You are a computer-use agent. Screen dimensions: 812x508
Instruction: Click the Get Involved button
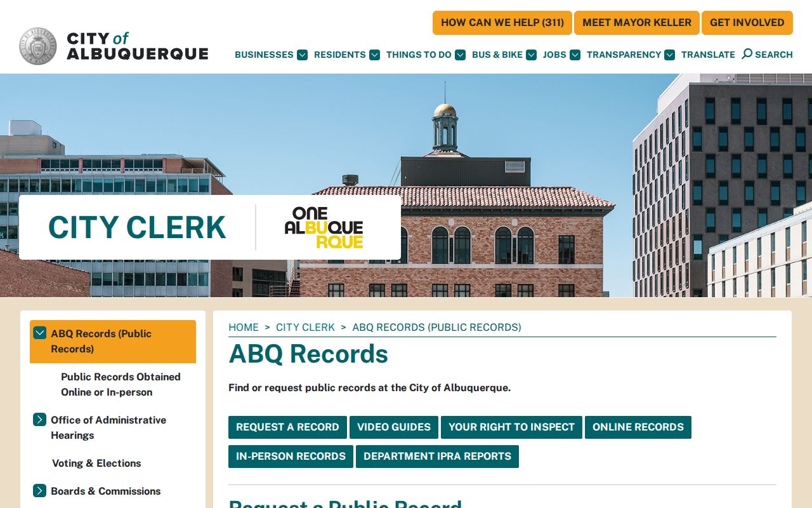pyautogui.click(x=747, y=23)
